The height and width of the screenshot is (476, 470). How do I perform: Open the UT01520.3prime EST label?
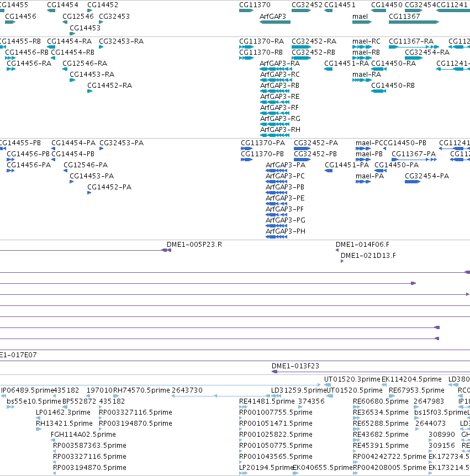352,379
